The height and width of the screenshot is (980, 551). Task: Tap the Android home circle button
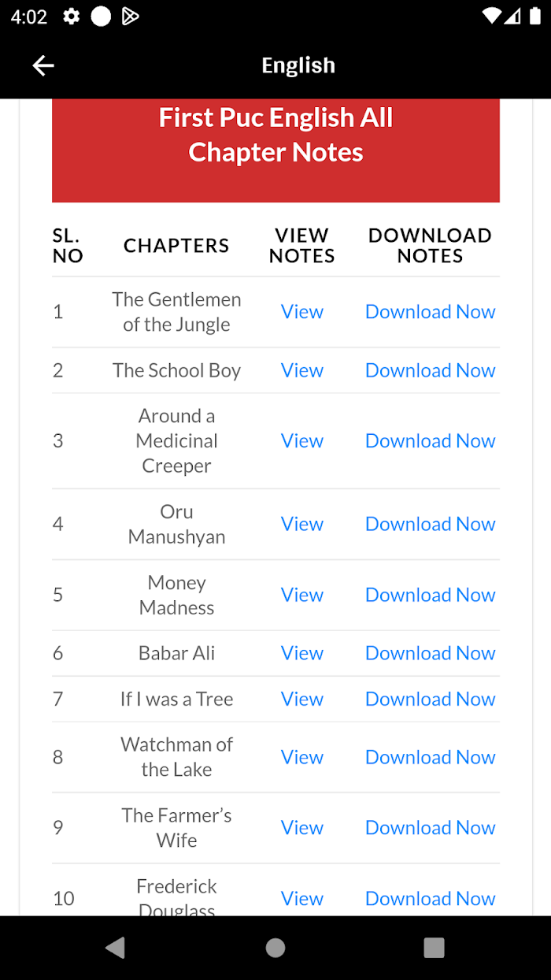[275, 948]
